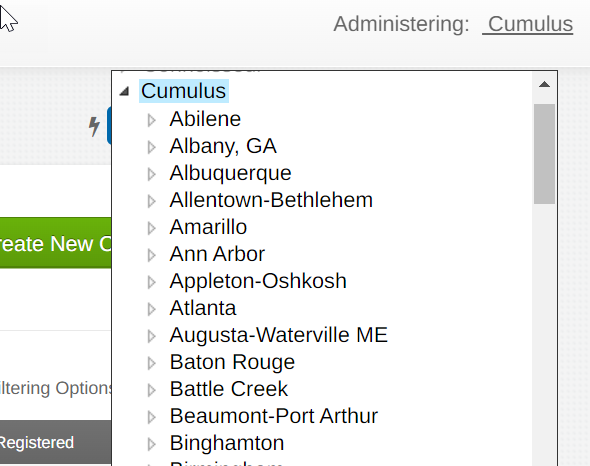Select Allentown-Bethlehem in the list

coord(271,200)
